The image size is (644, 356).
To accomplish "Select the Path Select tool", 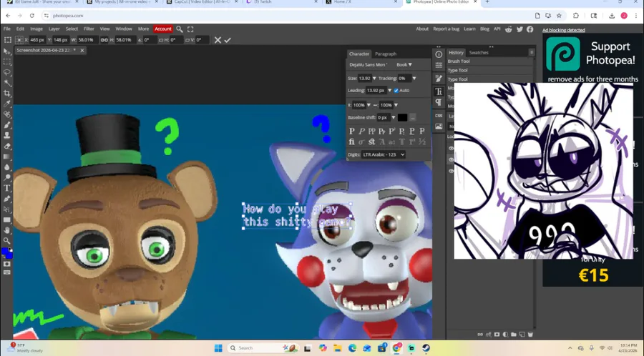I will click(7, 209).
